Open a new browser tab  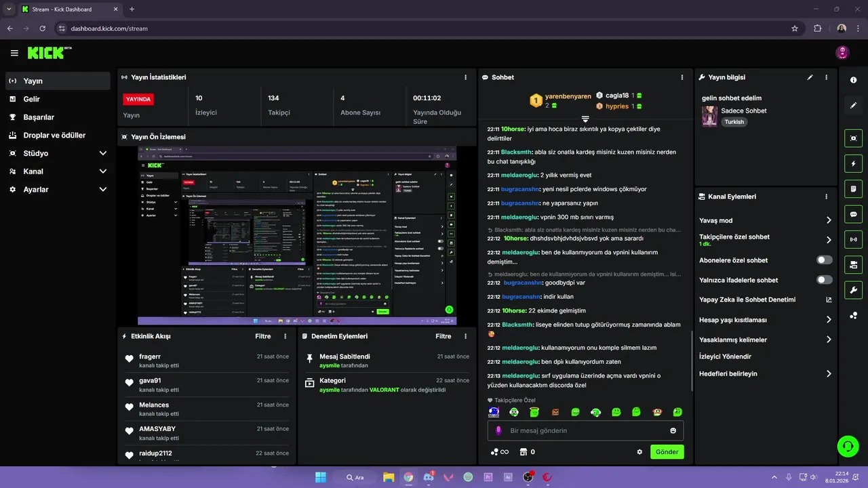pos(132,9)
